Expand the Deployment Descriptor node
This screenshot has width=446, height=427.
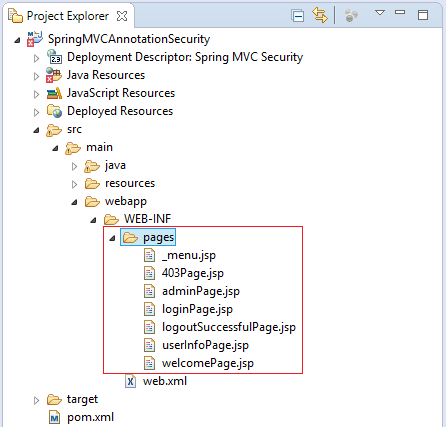36,58
